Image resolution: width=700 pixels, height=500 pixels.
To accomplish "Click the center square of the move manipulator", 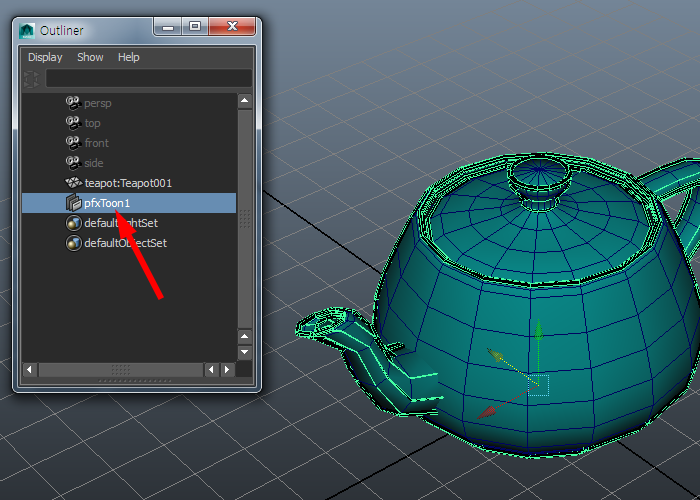I will pos(539,385).
